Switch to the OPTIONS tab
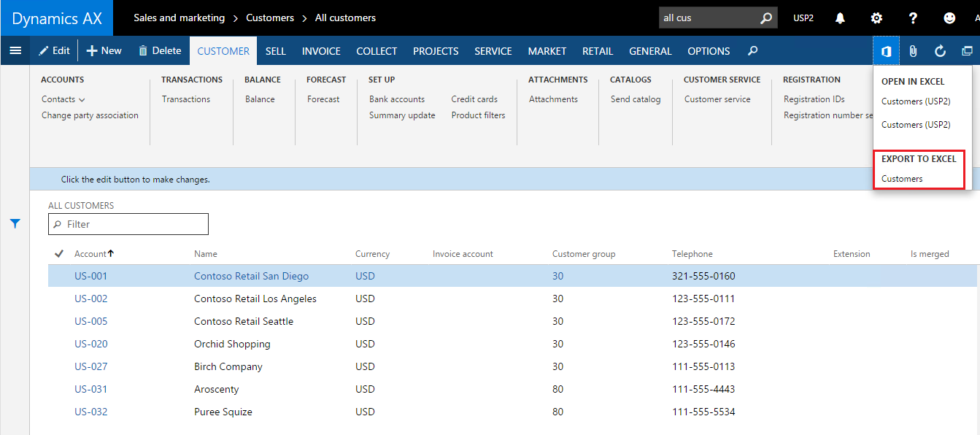 pos(709,51)
